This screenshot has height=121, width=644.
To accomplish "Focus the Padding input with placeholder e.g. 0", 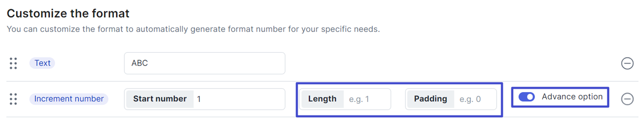I will [475, 99].
